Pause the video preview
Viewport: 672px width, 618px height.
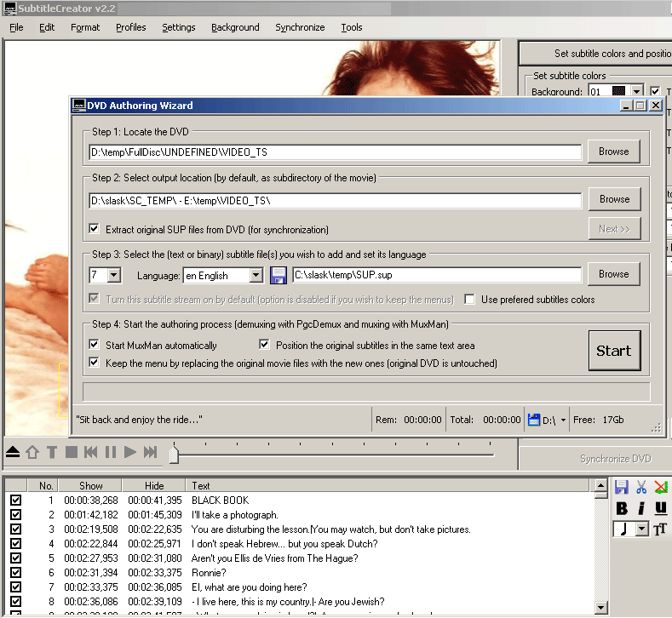(x=111, y=452)
